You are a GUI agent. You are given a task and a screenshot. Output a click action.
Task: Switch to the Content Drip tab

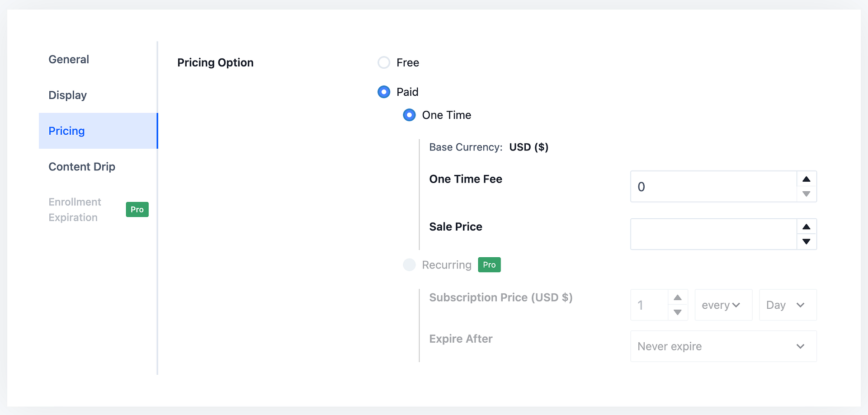click(82, 166)
